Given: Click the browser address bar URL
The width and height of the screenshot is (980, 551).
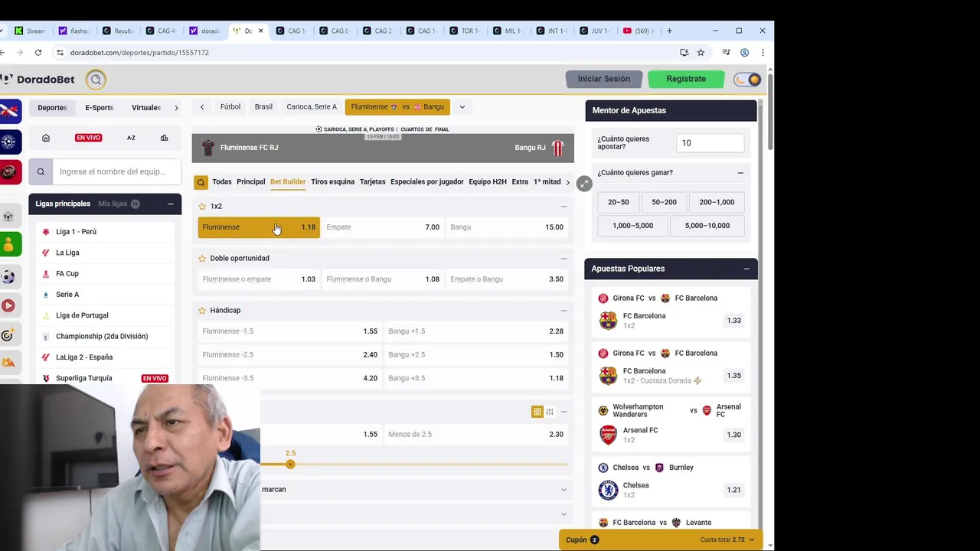Looking at the screenshot, I should [139, 53].
